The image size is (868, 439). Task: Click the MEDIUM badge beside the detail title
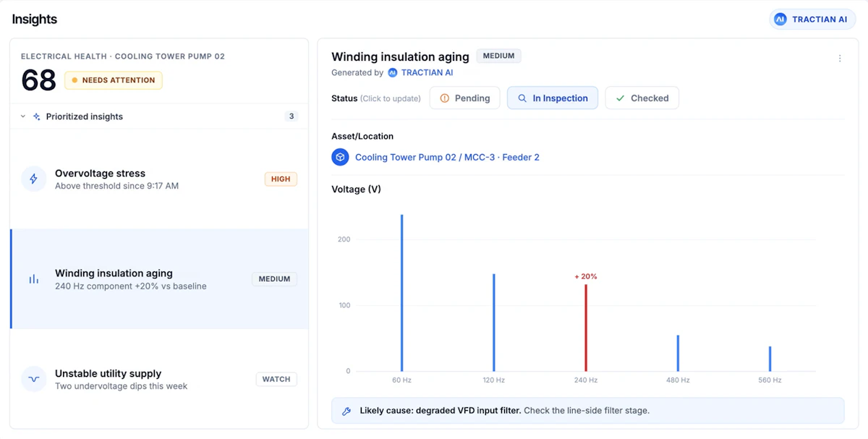(498, 56)
